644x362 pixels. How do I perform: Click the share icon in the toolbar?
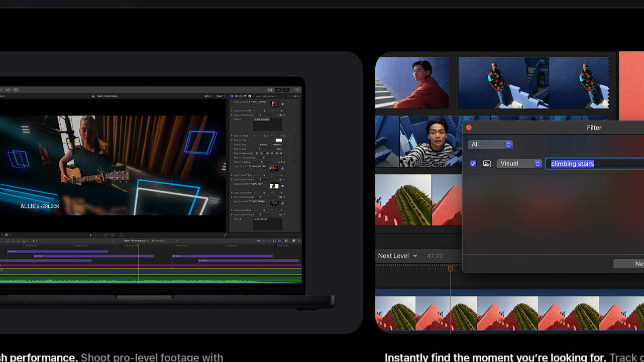point(297,90)
